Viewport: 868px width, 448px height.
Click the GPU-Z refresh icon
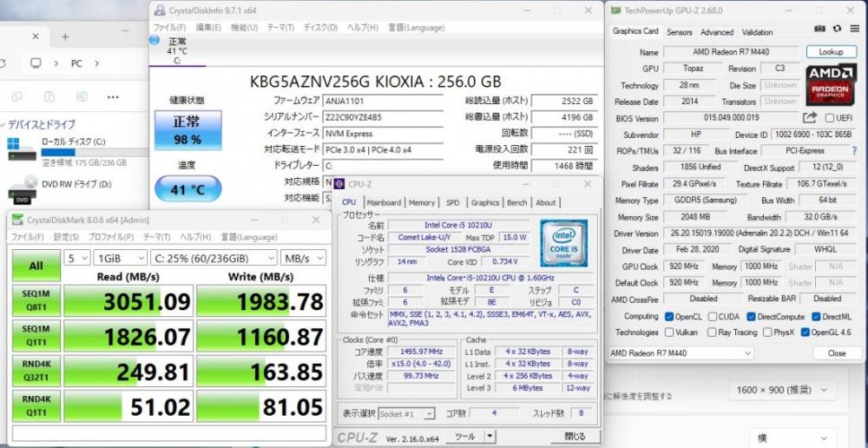click(x=837, y=28)
